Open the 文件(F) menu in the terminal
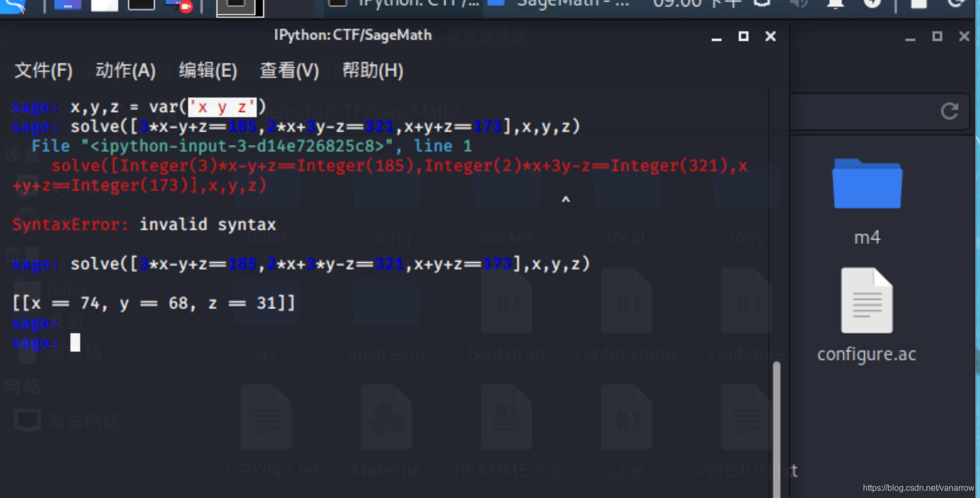 click(x=43, y=70)
